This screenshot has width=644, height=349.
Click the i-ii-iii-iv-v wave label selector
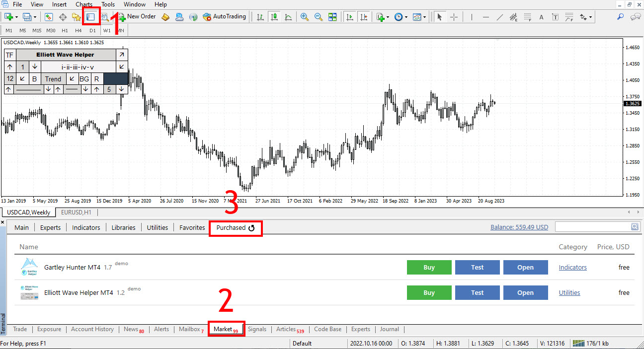click(78, 67)
